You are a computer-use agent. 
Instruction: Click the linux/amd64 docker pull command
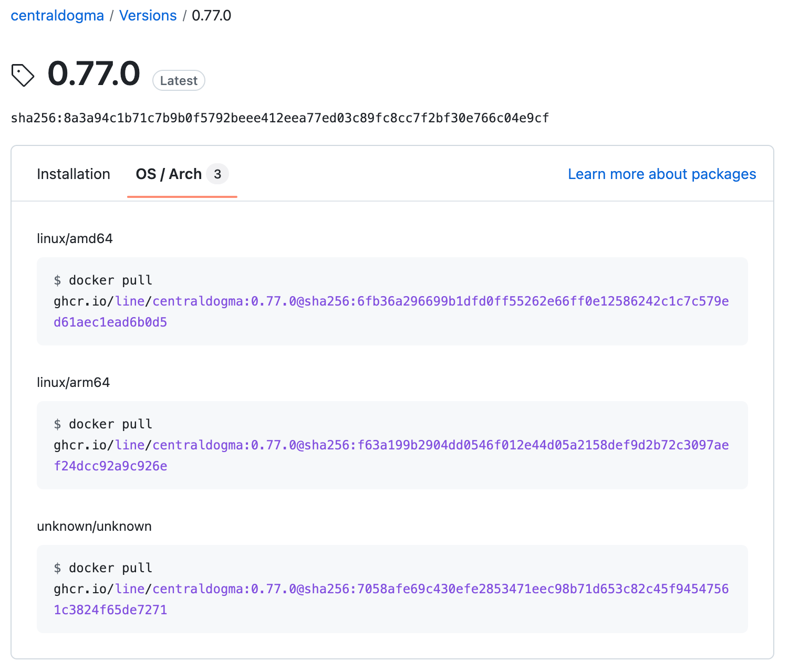392,301
